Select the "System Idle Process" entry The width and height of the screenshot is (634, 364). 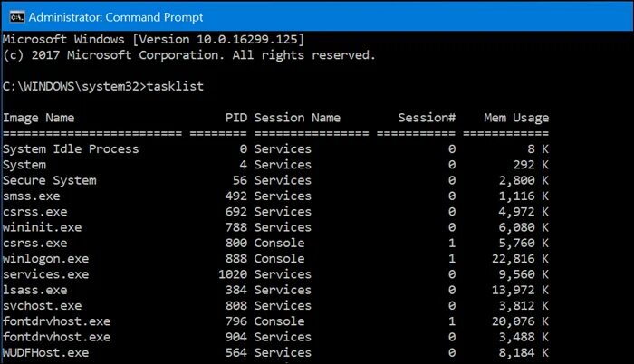click(x=71, y=149)
